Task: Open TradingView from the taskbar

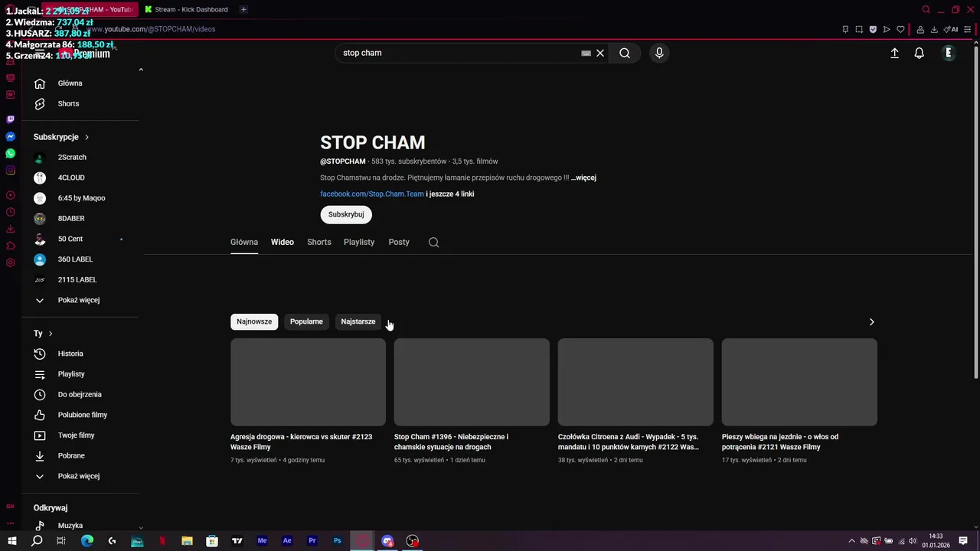Action: pos(237,541)
